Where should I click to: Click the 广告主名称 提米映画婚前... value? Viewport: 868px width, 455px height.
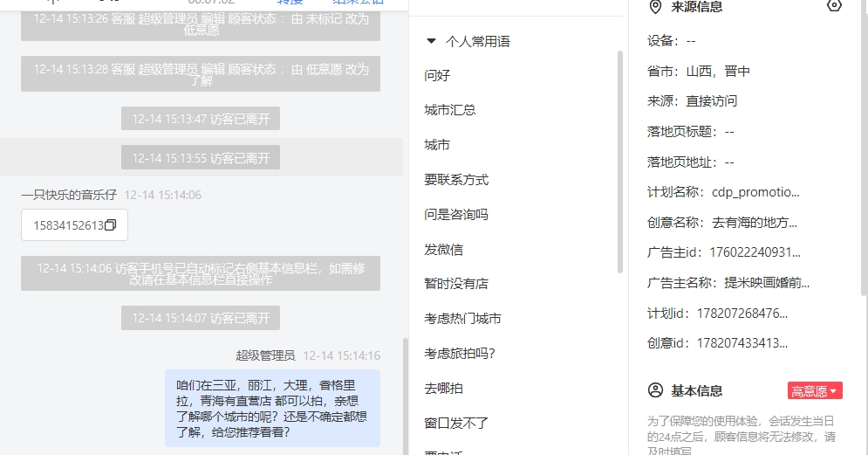[x=768, y=283]
